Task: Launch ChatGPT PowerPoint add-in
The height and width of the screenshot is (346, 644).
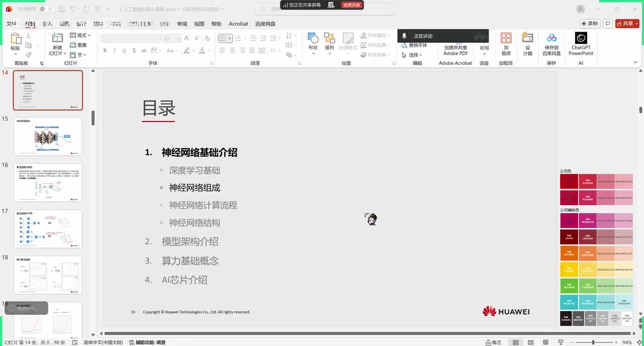Action: pos(581,44)
